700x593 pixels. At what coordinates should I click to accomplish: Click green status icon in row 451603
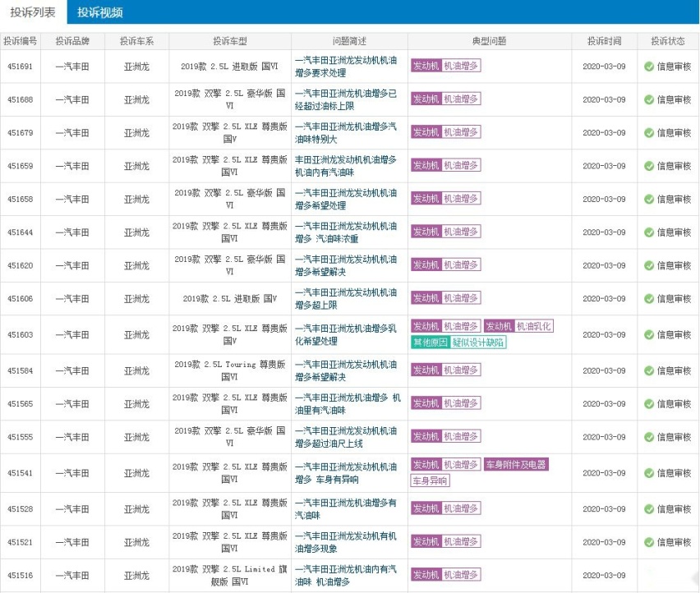click(649, 334)
